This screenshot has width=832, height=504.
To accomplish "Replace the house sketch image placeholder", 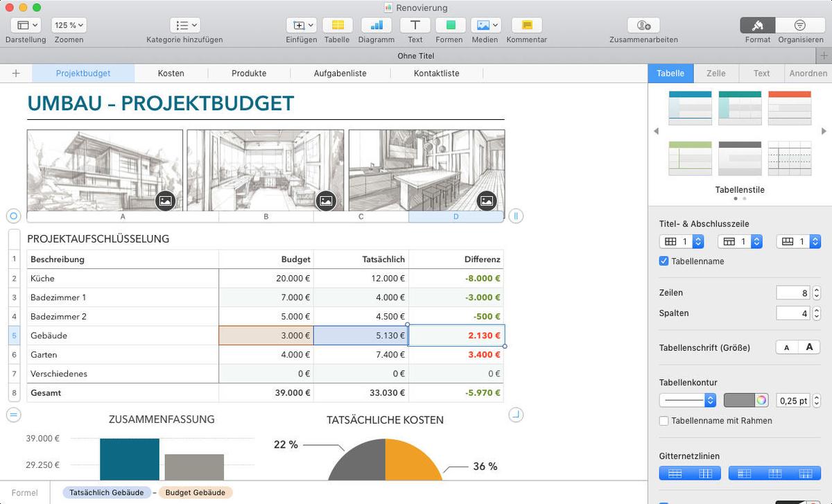I will (x=165, y=200).
